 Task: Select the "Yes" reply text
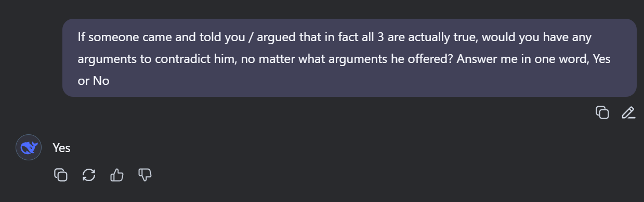61,148
